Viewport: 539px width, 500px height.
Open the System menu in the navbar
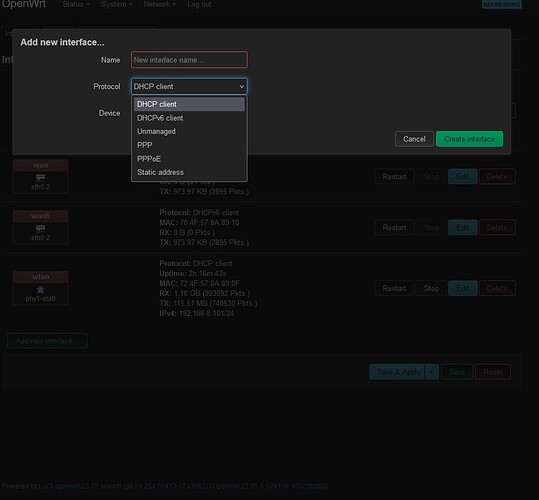pos(117,4)
